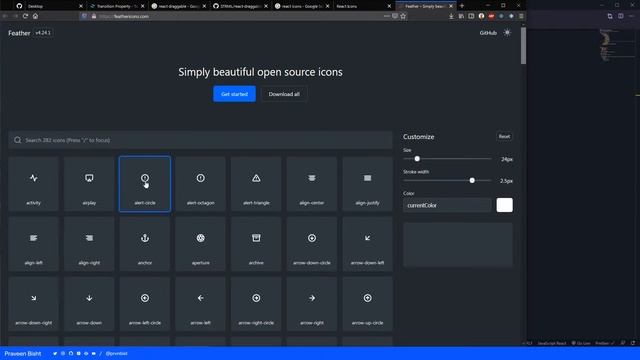Select the aperture icon
This screenshot has height=360, width=640.
point(200,244)
